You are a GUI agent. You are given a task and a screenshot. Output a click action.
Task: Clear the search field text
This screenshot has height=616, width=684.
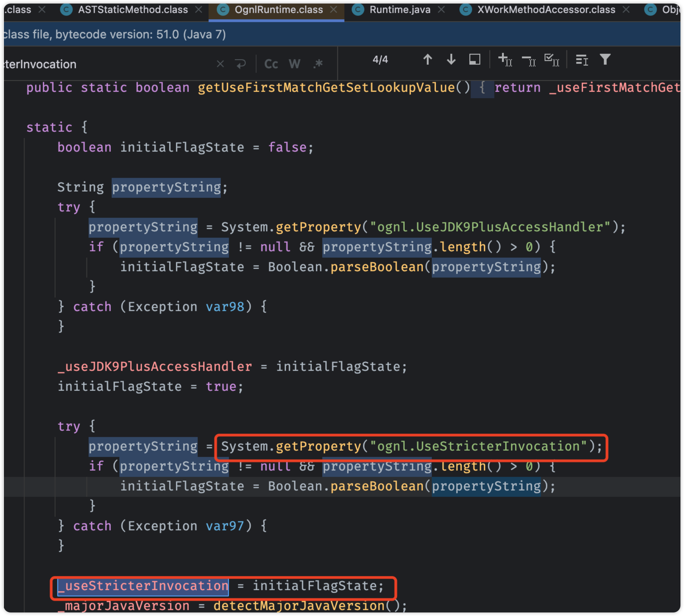pyautogui.click(x=220, y=64)
